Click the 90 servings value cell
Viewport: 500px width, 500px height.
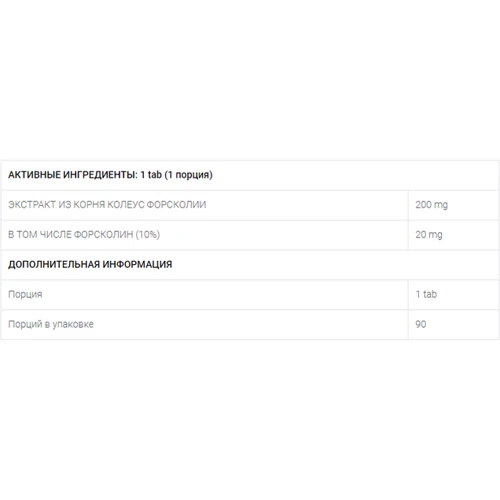coord(454,324)
